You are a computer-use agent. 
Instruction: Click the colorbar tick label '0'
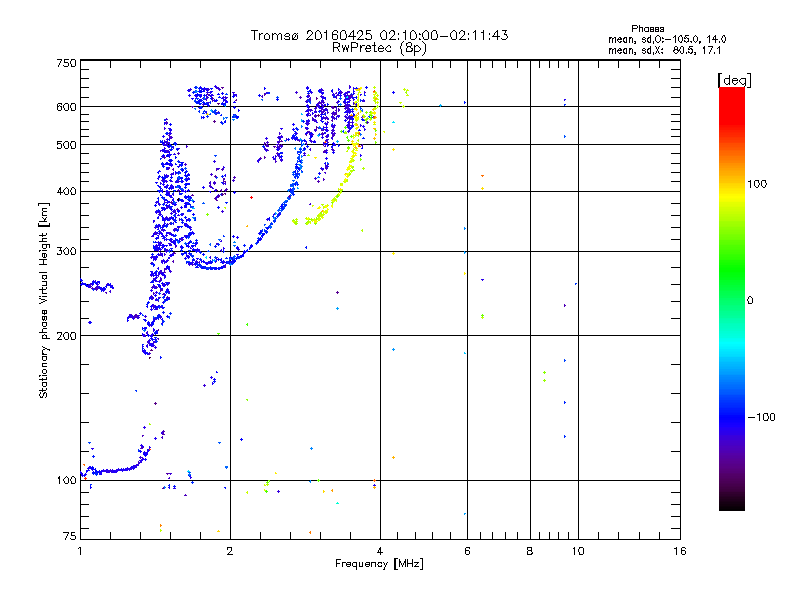pyautogui.click(x=750, y=301)
